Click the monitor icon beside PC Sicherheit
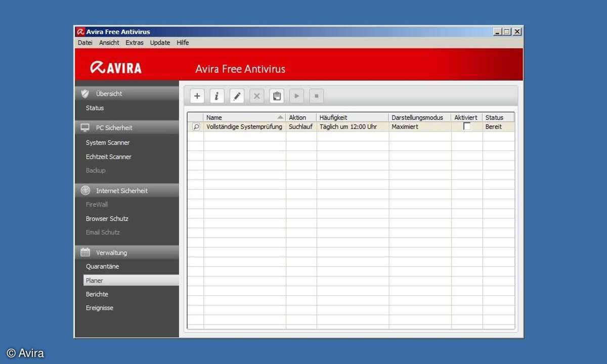Screen dimensions: 607x364 85,128
